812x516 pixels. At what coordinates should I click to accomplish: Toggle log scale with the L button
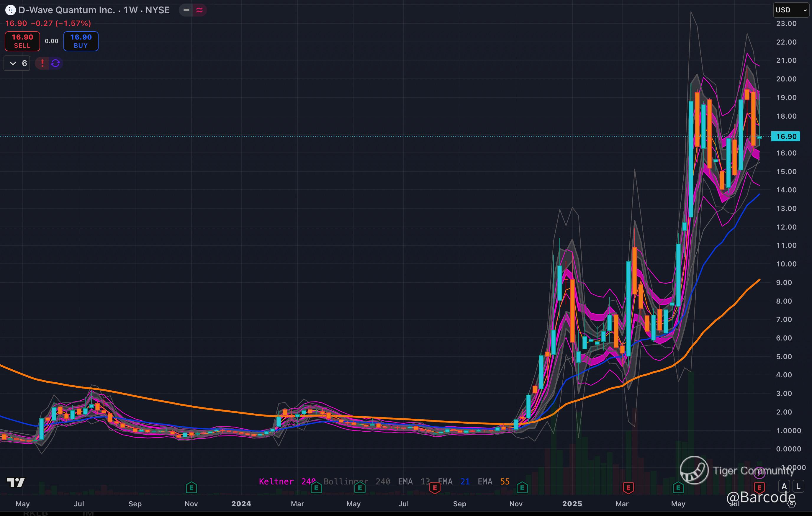(798, 486)
